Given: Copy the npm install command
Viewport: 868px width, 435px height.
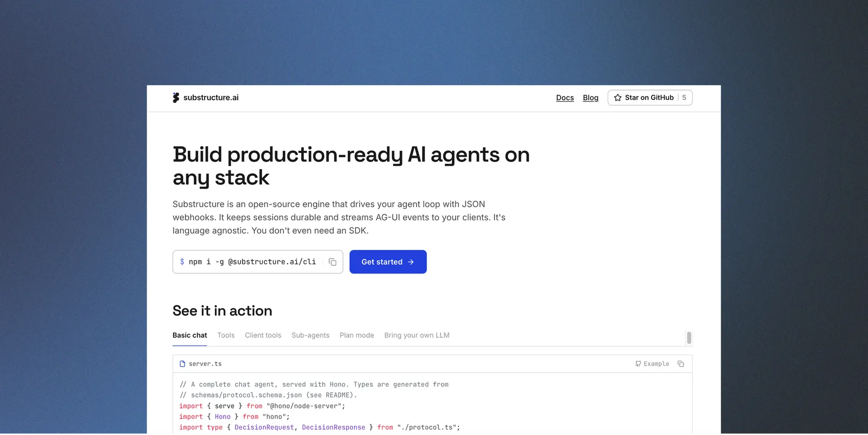Looking at the screenshot, I should pos(333,262).
